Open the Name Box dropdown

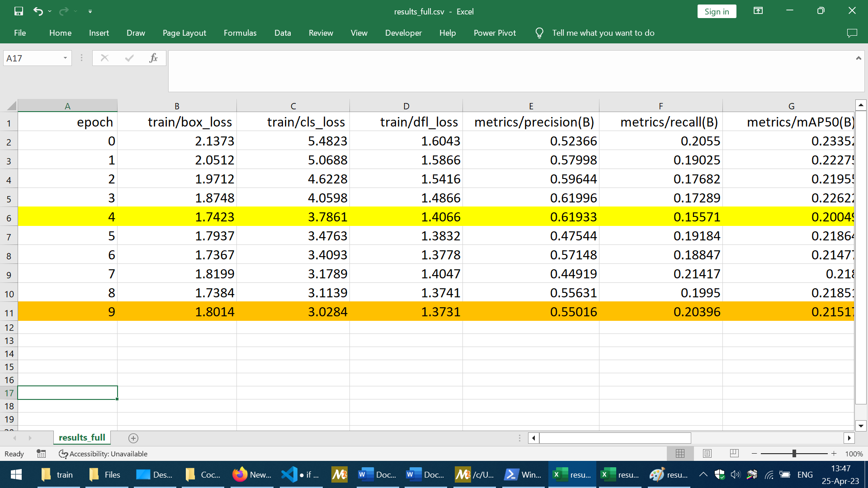coord(65,58)
